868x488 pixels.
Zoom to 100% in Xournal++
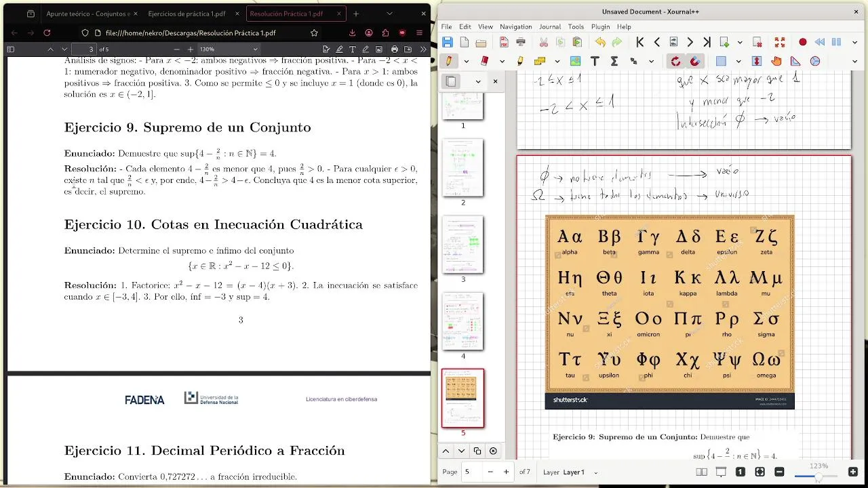click(741, 472)
